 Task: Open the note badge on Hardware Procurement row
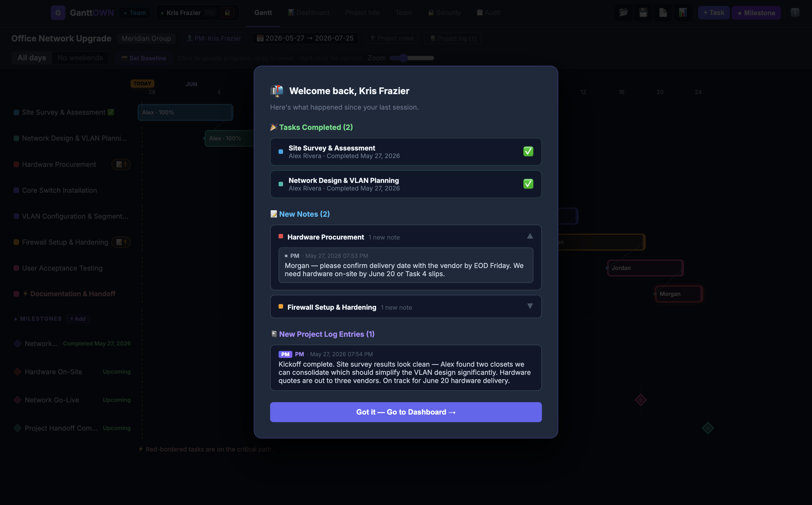(x=121, y=164)
